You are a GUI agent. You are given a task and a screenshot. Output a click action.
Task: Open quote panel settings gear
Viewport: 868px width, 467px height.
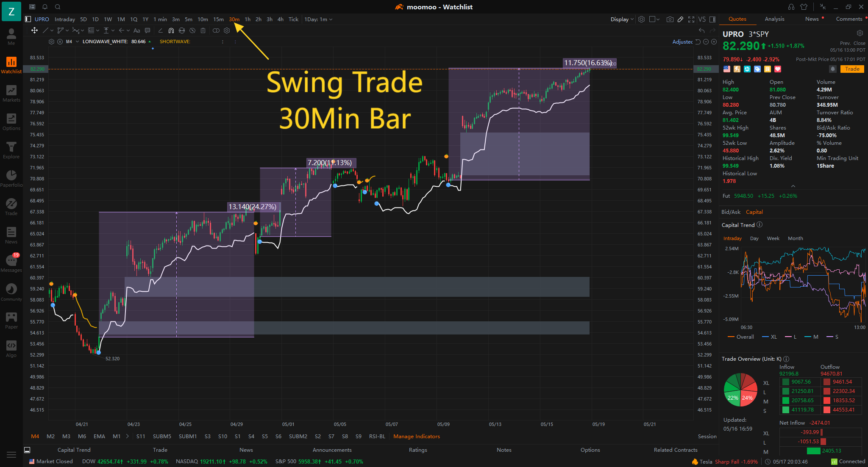click(x=860, y=33)
